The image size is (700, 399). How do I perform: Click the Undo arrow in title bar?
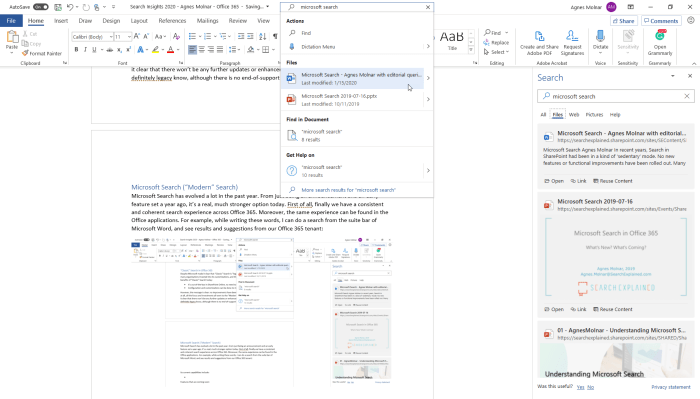70,7
